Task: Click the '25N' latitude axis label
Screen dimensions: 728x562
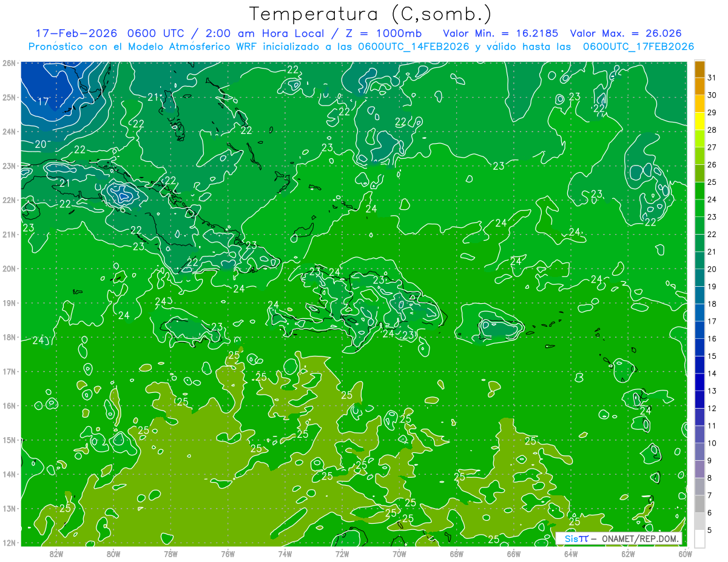Action: (x=9, y=98)
